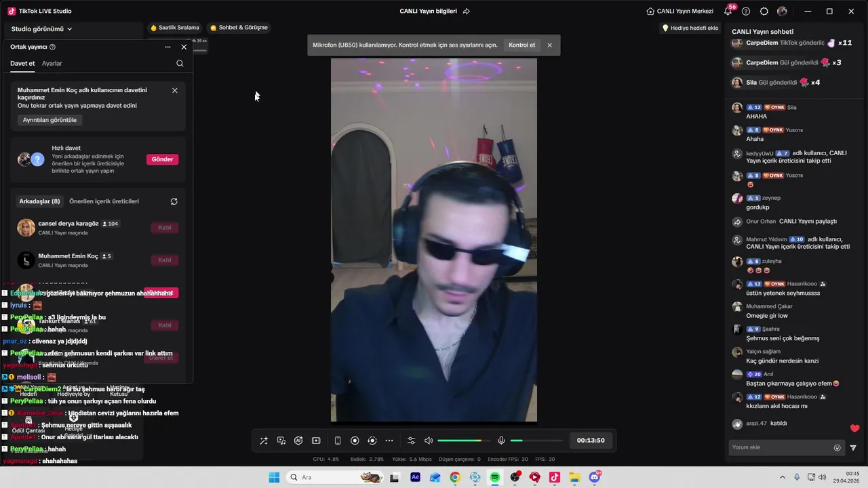Open TikTok LIVE Studio settings gear
Image resolution: width=868 pixels, height=488 pixels.
tap(764, 11)
